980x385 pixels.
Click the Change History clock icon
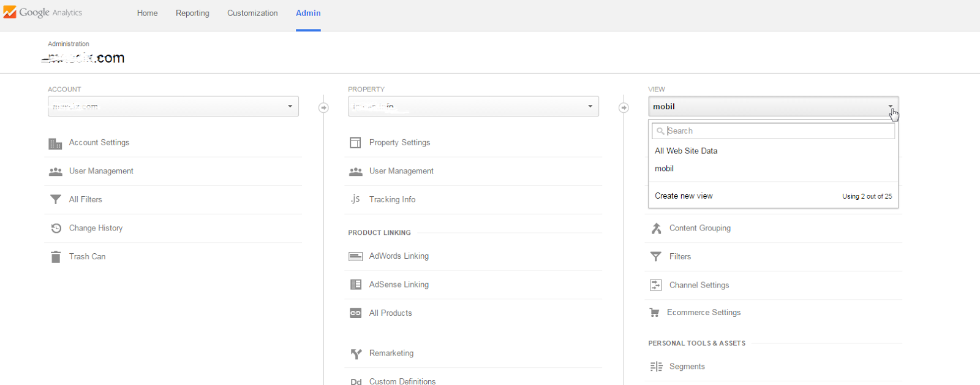pyautogui.click(x=56, y=228)
